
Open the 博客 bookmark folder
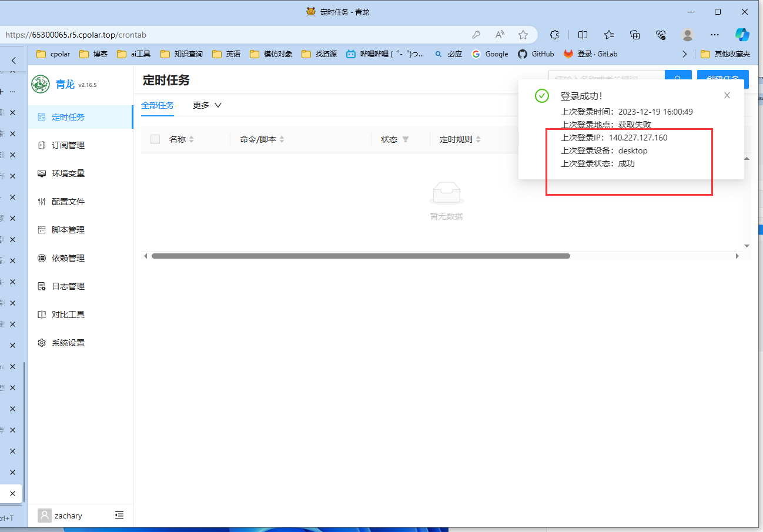[x=93, y=54]
